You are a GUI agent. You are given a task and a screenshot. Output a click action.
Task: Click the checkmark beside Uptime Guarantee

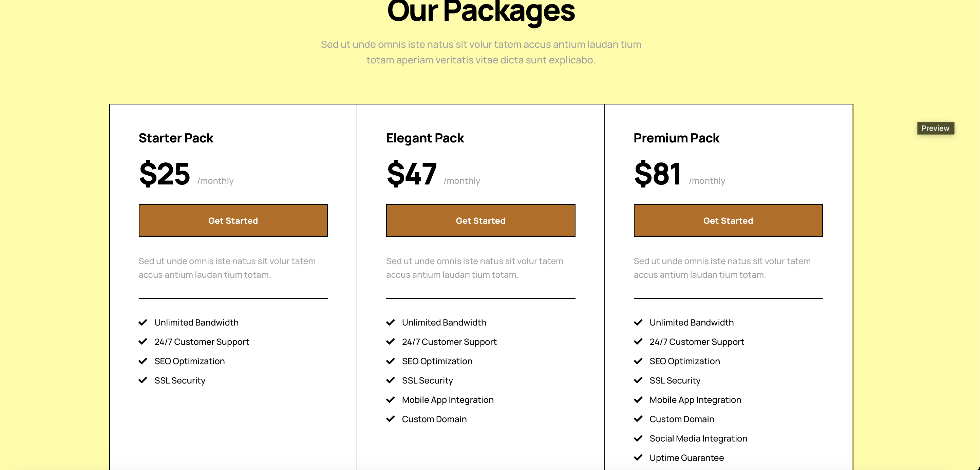[x=638, y=457]
